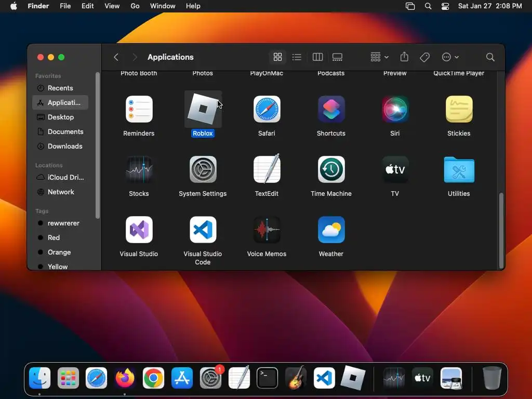Screen dimensions: 532x399
Task: Open the Edit menu
Action: tap(87, 6)
